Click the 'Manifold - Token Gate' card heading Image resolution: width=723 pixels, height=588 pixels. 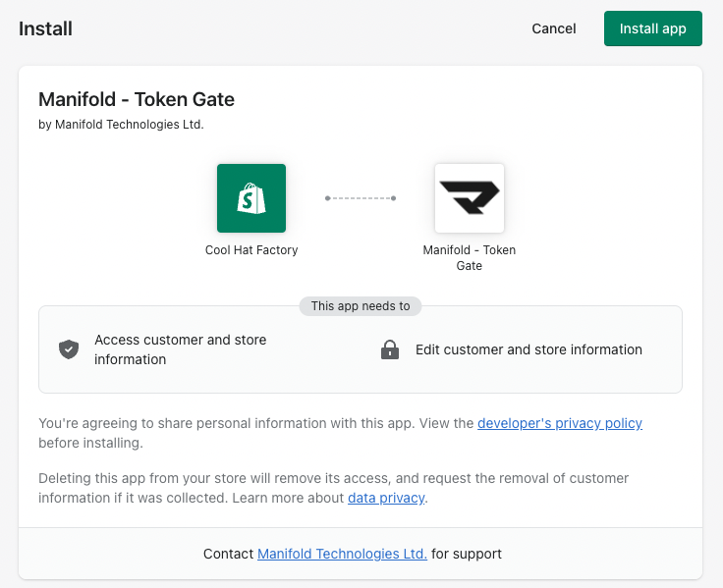(x=137, y=99)
